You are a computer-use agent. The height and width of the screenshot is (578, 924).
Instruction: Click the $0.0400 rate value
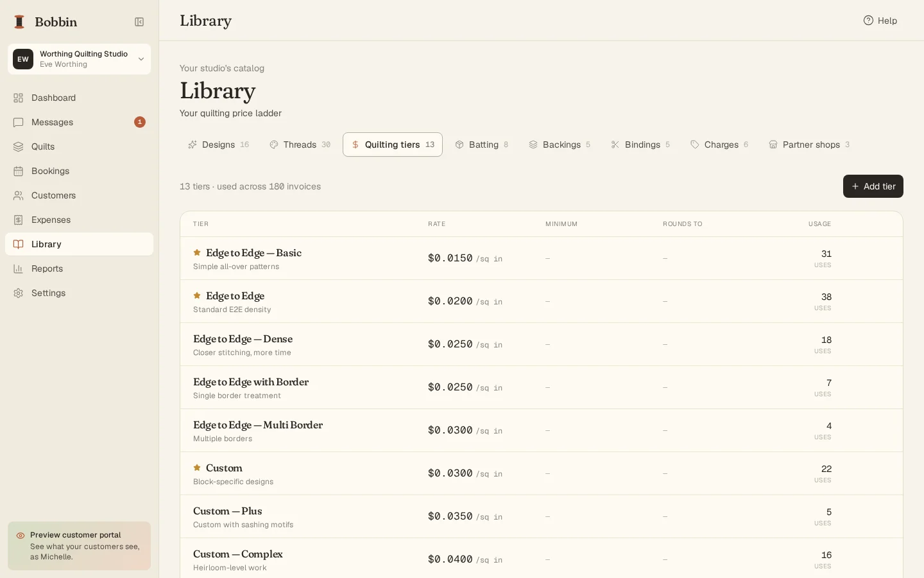(450, 559)
